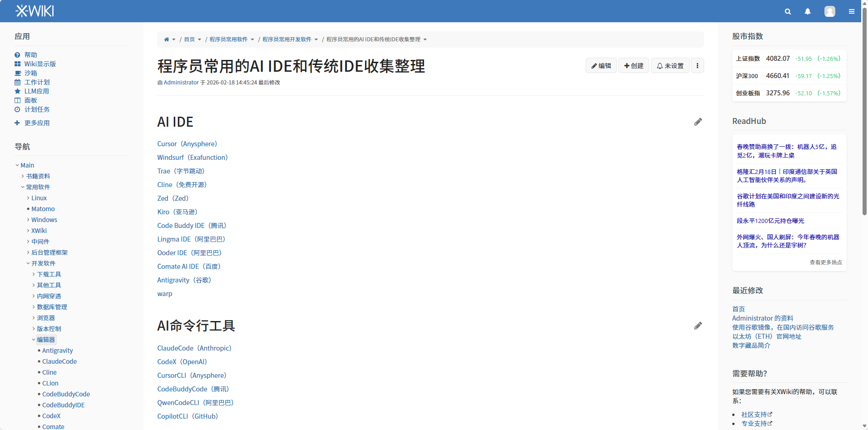Select LLM应用 in the sidebar
The image size is (868, 430).
(x=36, y=91)
